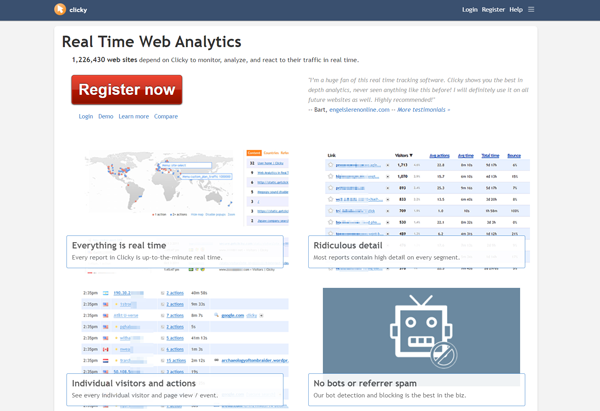Click the Everything is real time caption

[x=175, y=251]
